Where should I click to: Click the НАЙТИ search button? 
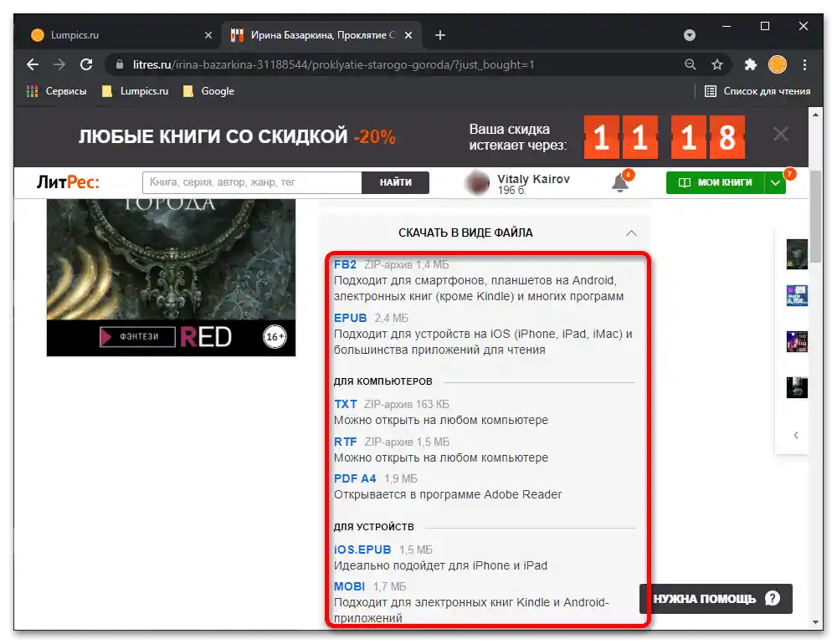pyautogui.click(x=396, y=182)
